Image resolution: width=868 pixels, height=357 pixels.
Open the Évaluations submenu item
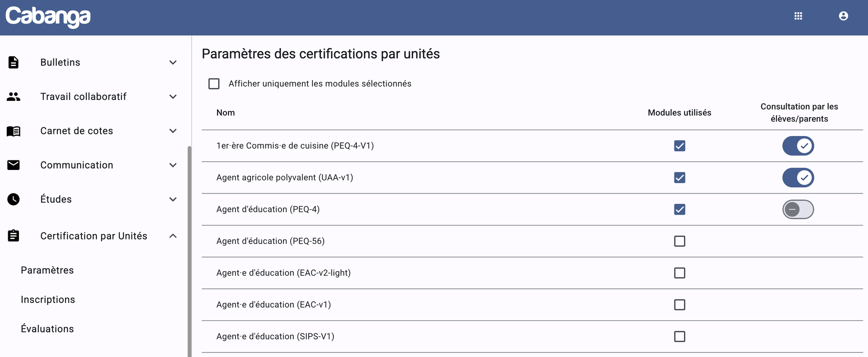point(47,329)
